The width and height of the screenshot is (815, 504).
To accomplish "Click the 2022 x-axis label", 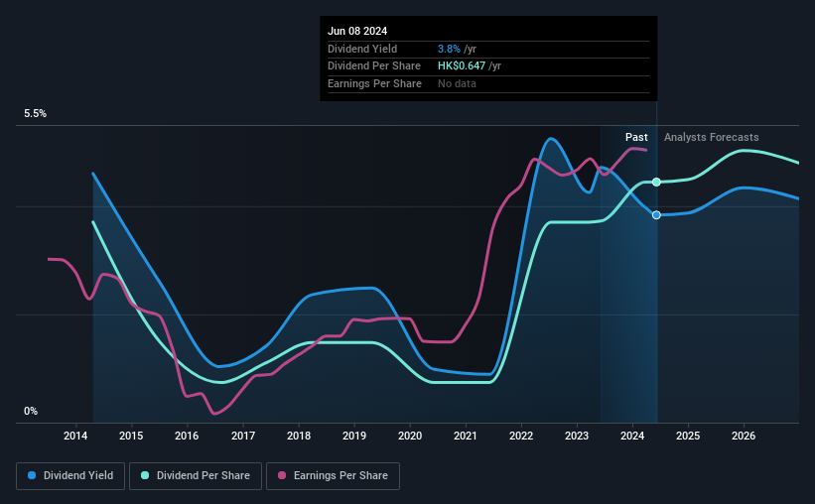I will point(521,436).
